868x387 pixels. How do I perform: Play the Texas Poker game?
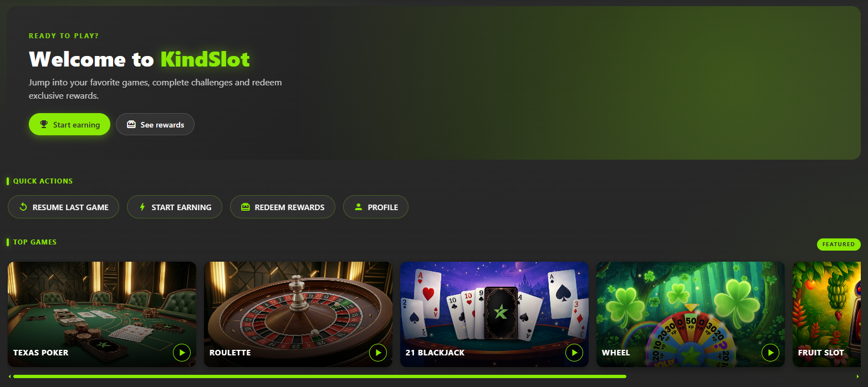182,352
